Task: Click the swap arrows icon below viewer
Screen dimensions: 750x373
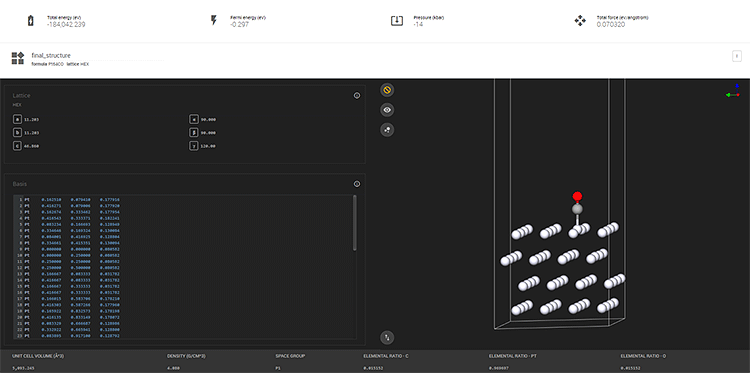Action: tap(387, 338)
